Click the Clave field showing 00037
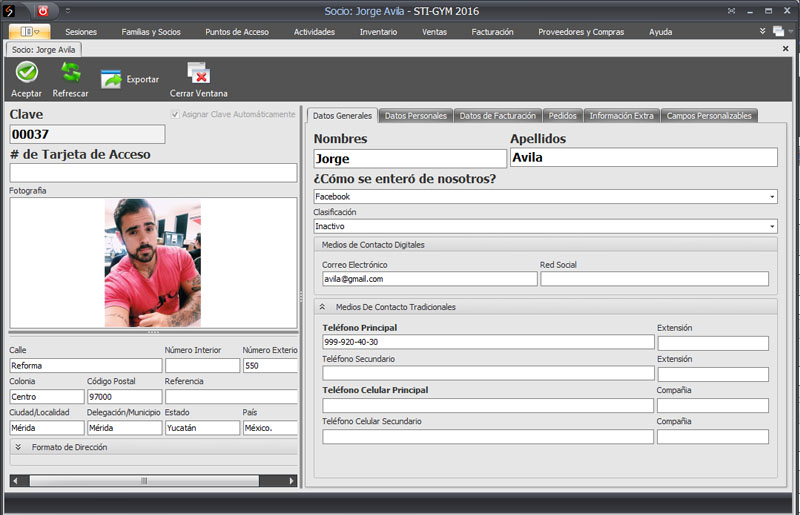 click(x=87, y=134)
